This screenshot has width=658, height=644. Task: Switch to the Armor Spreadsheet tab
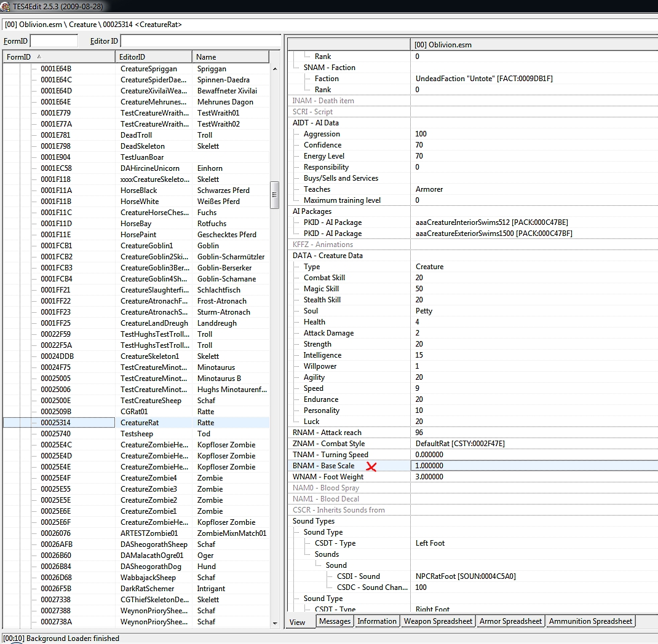(511, 621)
